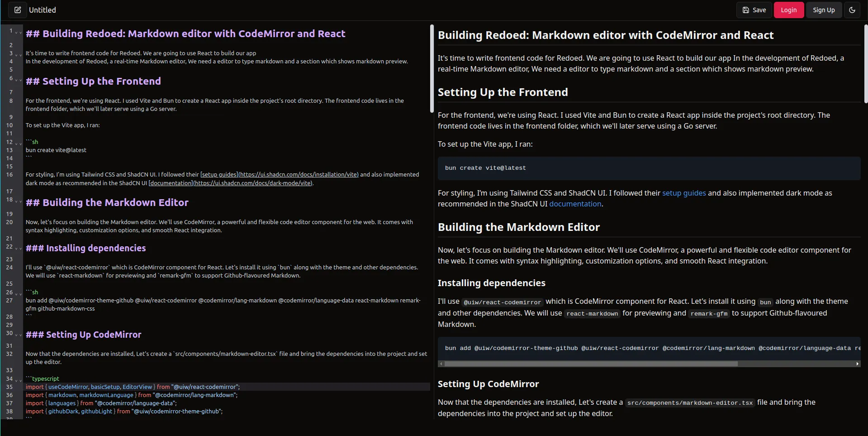Click the 'Installing dependencies' preview heading
Screen dimensions: 868x436
[491, 283]
